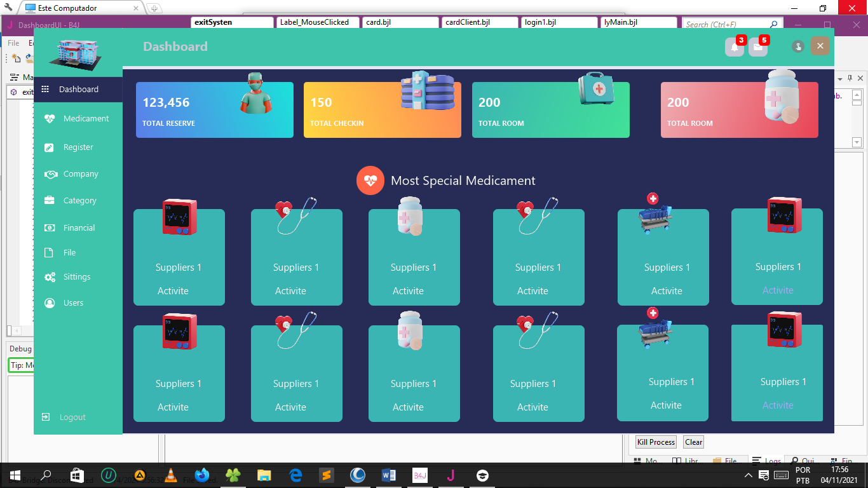Select the bottom-row hospital bed supplier card
This screenshot has width=868, height=488.
pyautogui.click(x=663, y=373)
